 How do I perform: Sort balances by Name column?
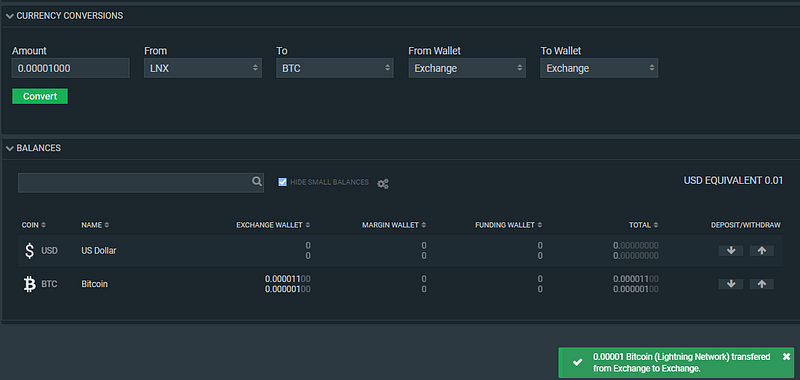click(95, 225)
